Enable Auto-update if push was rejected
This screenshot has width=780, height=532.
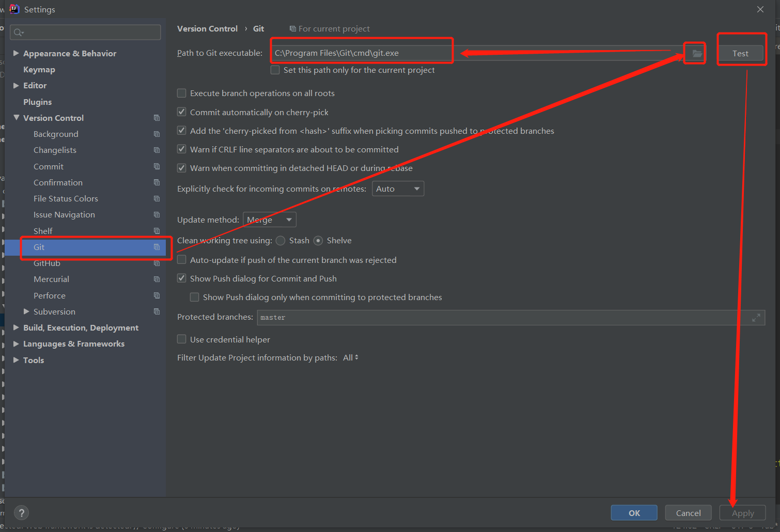pos(181,260)
